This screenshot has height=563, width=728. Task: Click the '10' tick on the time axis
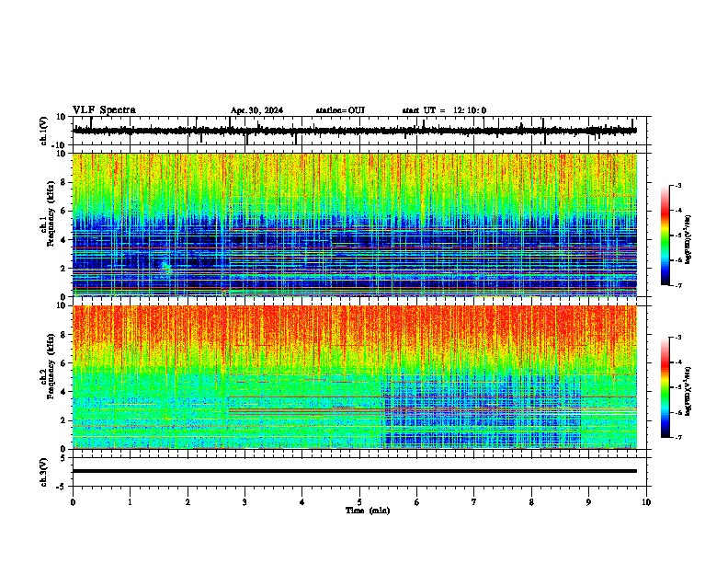coord(646,502)
